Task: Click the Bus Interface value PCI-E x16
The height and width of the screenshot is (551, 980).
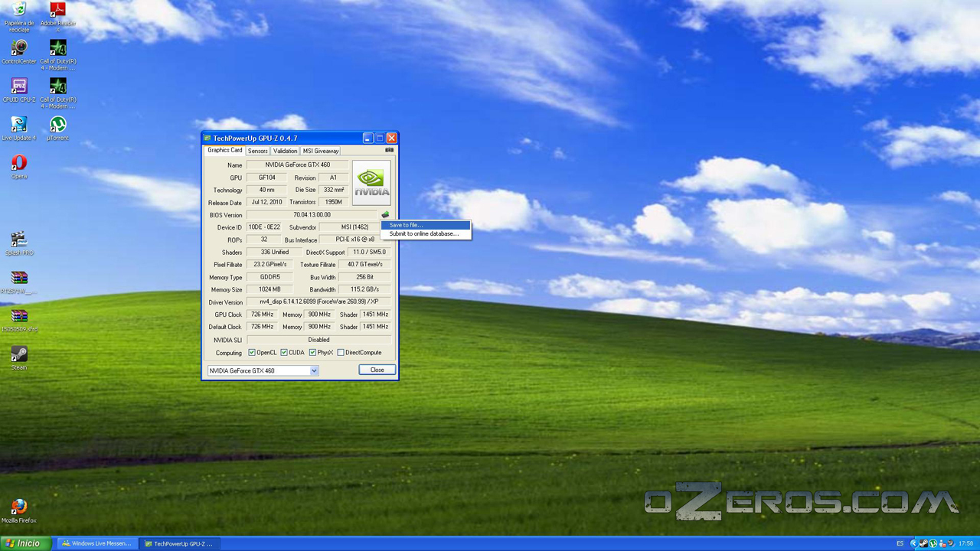Action: [355, 240]
